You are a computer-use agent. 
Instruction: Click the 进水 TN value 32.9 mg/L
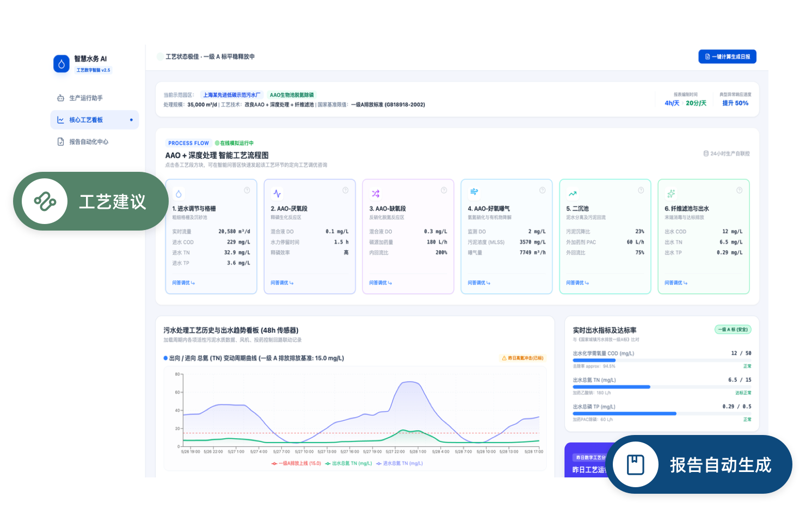click(237, 253)
